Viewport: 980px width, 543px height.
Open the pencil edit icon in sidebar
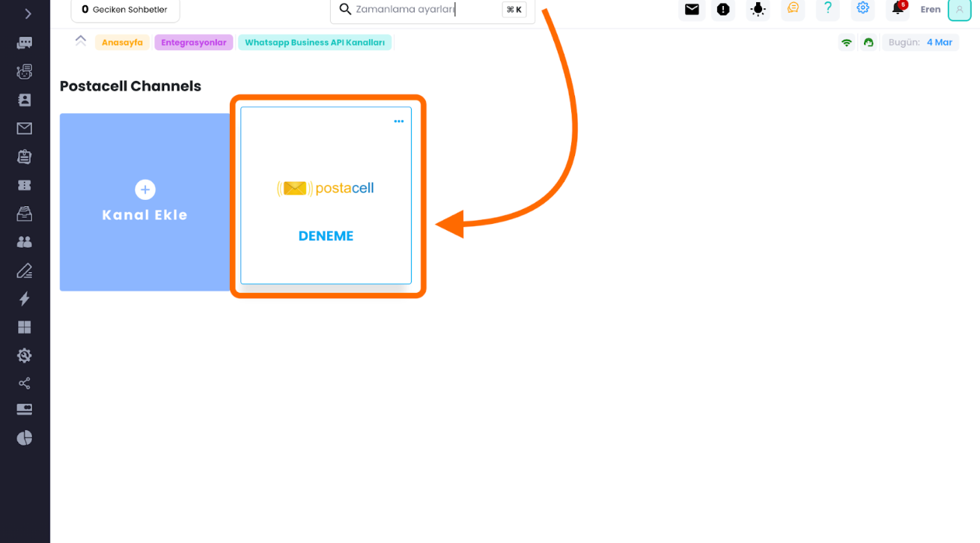click(x=25, y=270)
